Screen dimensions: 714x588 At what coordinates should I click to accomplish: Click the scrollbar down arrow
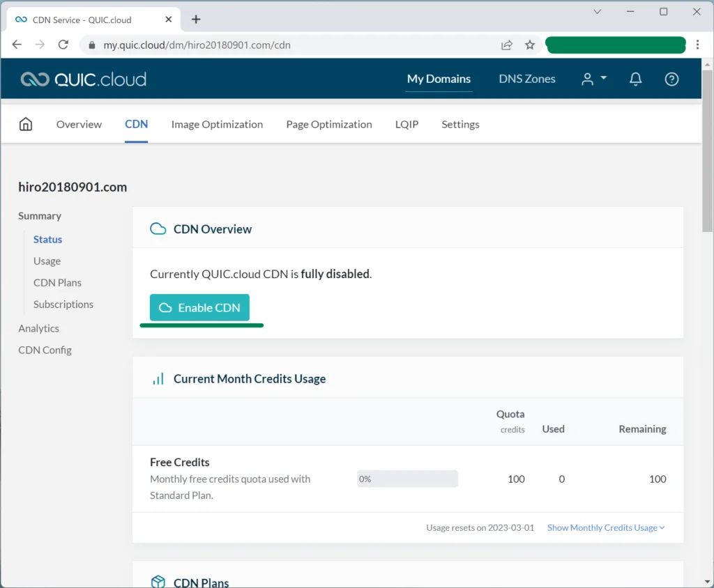click(x=707, y=582)
